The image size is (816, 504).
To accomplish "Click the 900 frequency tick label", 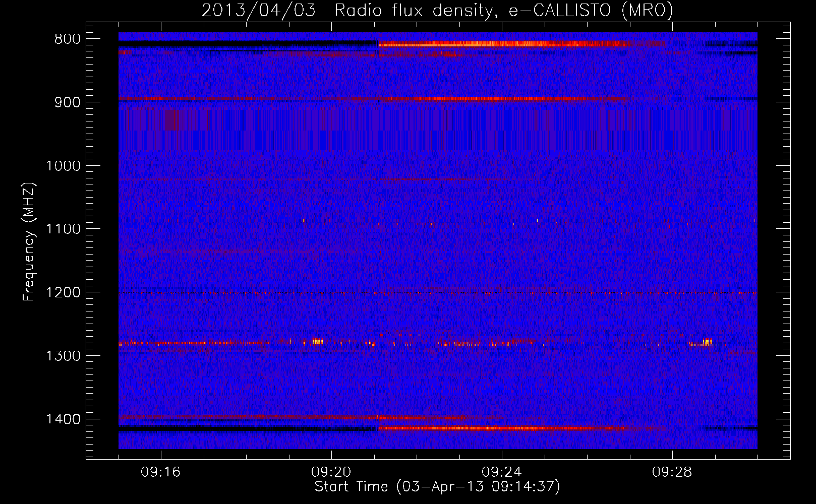I will pyautogui.click(x=68, y=102).
